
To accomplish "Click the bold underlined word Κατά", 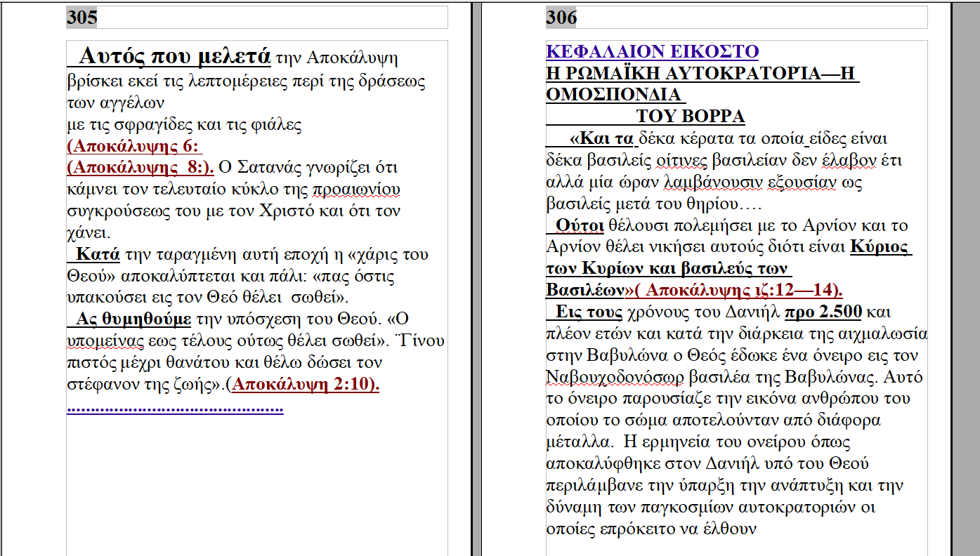I will click(98, 254).
